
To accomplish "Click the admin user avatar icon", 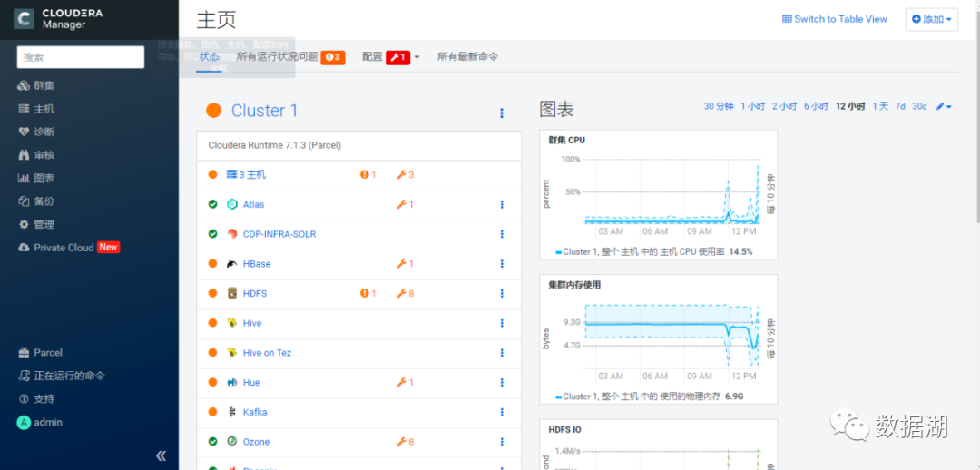I will (24, 423).
